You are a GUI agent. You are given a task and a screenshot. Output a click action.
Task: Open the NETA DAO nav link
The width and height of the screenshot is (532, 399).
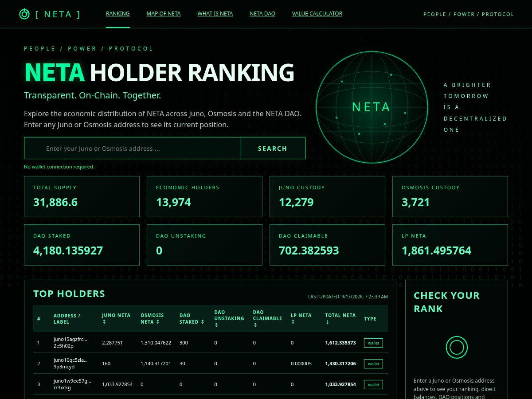[262, 14]
